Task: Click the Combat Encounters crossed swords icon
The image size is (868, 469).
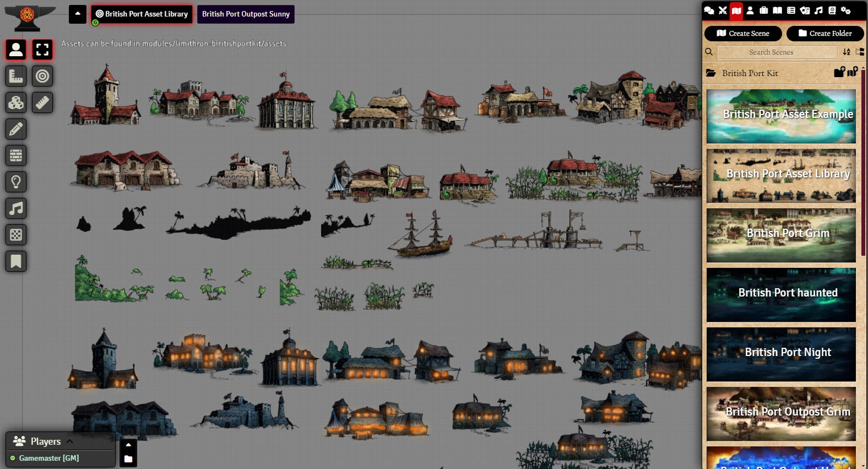Action: [723, 10]
